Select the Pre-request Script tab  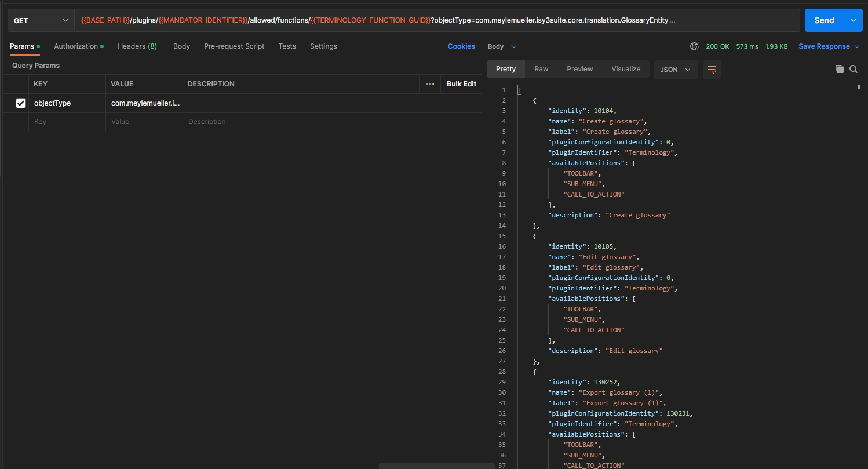[x=234, y=46]
